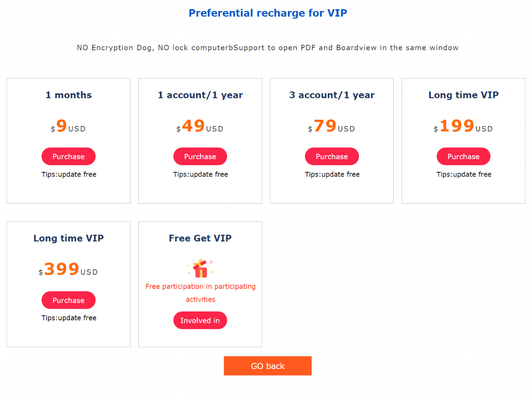Click the $399 USD price
Image resolution: width=532 pixels, height=399 pixels.
pyautogui.click(x=68, y=270)
